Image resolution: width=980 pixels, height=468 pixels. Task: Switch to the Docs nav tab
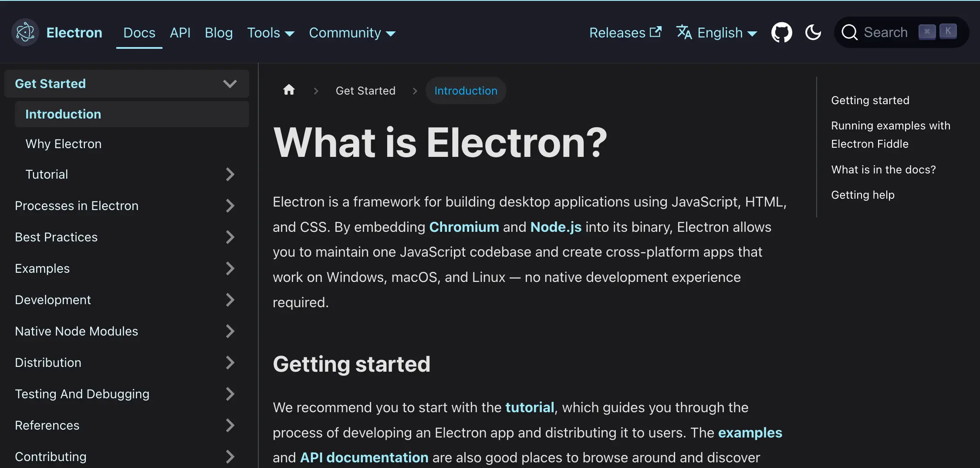point(139,33)
